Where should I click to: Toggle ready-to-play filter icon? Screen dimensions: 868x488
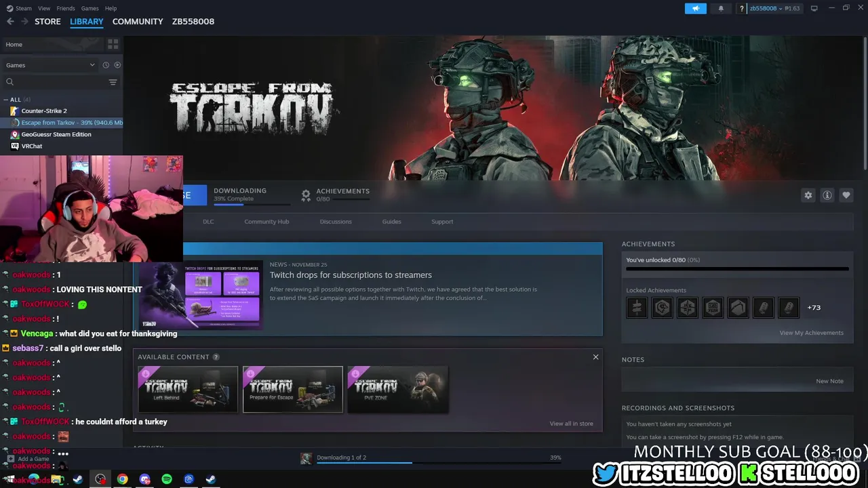(117, 65)
